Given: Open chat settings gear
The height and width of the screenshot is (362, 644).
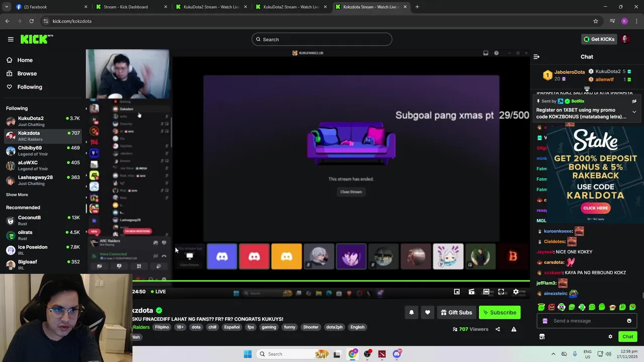Looking at the screenshot, I should click(610, 337).
